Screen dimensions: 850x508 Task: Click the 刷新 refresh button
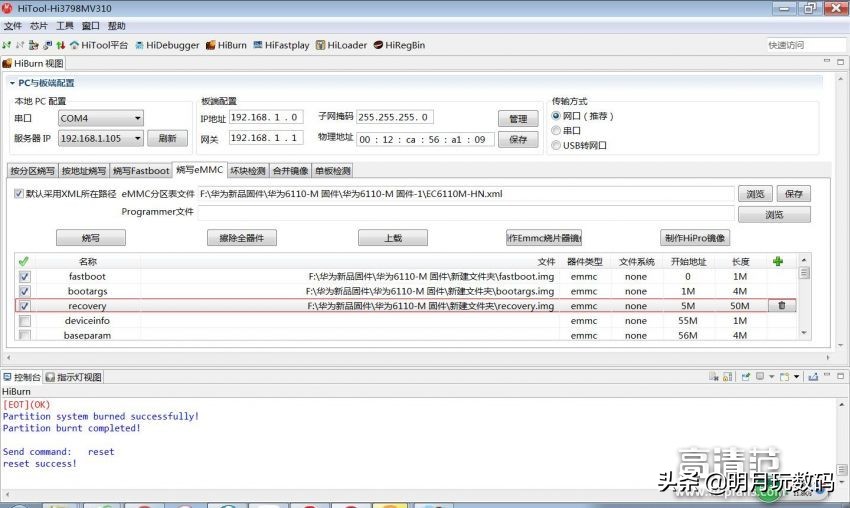point(168,138)
